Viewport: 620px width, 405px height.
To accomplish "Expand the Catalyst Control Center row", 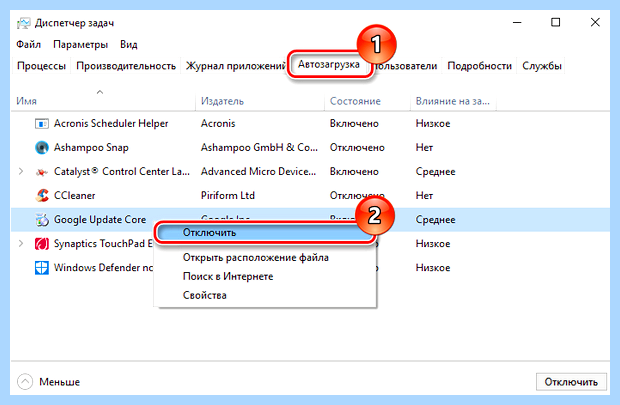I will (21, 171).
